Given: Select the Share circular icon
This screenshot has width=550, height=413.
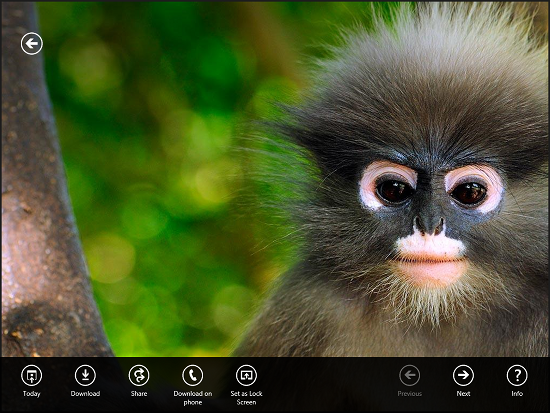Looking at the screenshot, I should coord(139,375).
